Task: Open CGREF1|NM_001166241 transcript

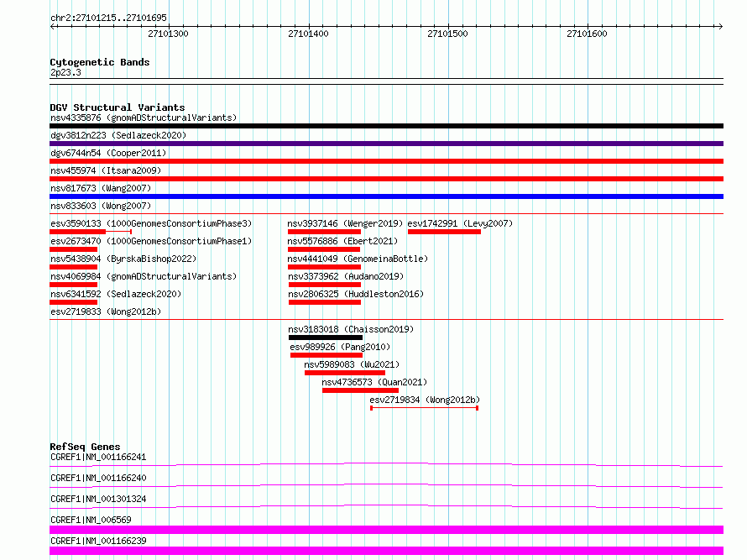Action: tap(98, 457)
